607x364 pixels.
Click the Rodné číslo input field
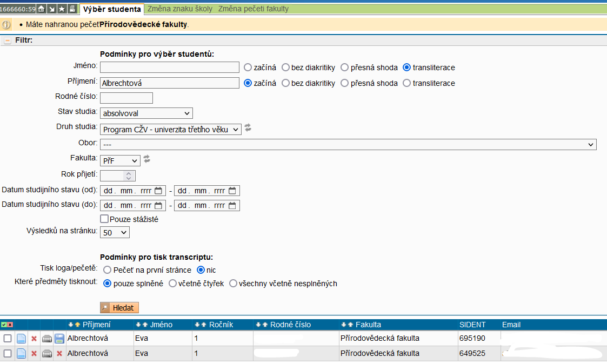[126, 98]
